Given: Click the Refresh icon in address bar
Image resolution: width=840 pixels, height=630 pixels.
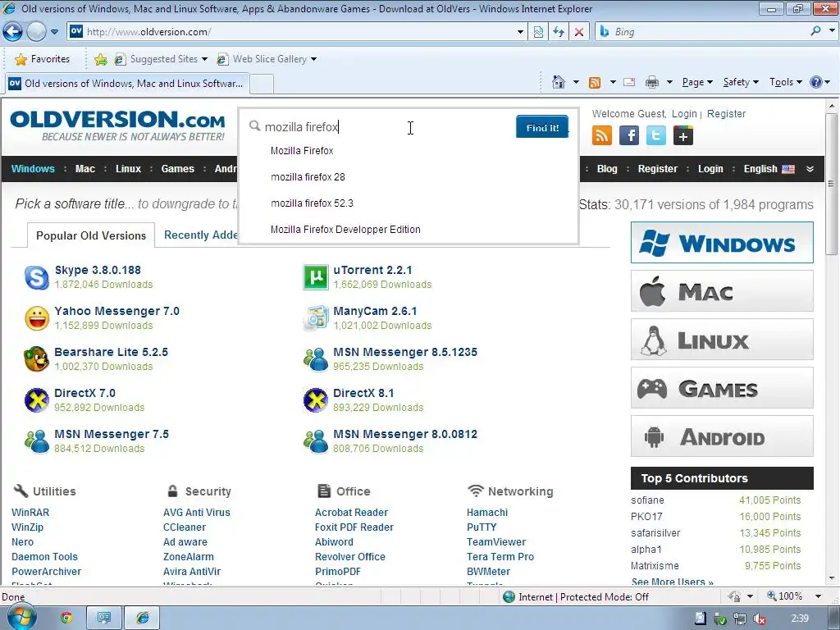Looking at the screenshot, I should pos(558,32).
